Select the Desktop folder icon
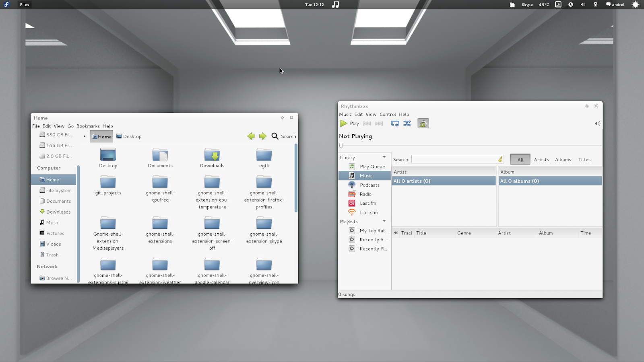This screenshot has height=362, width=644. [x=108, y=158]
